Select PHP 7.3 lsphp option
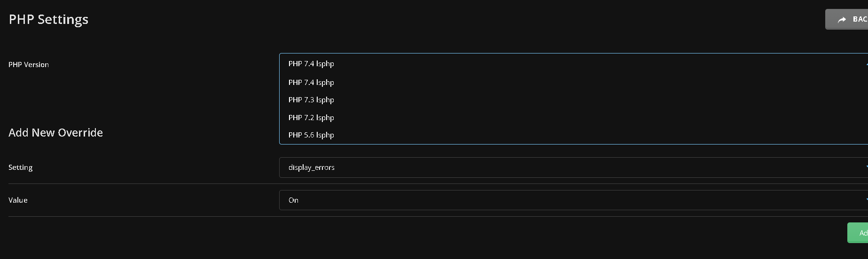868x259 pixels. 312,100
